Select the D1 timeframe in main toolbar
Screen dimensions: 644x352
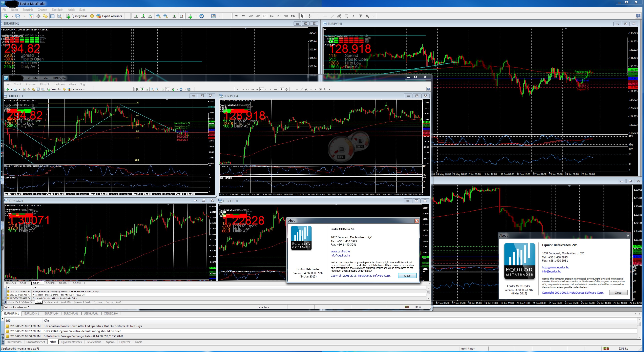pyautogui.click(x=279, y=16)
